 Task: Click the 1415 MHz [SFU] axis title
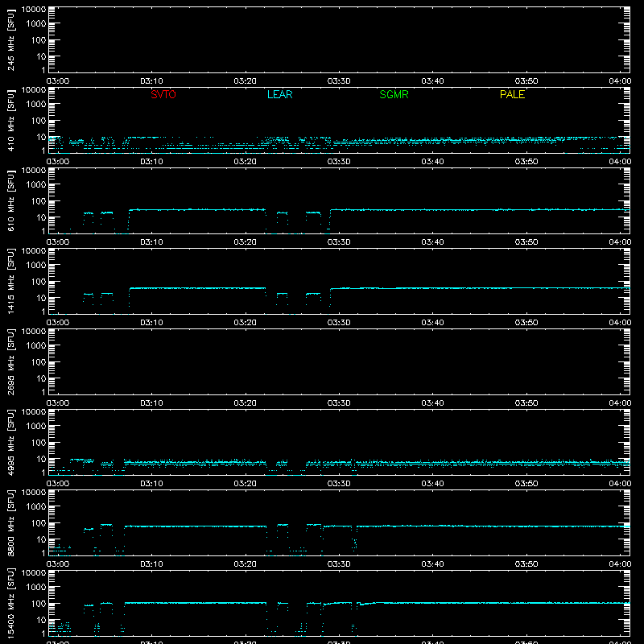10,281
